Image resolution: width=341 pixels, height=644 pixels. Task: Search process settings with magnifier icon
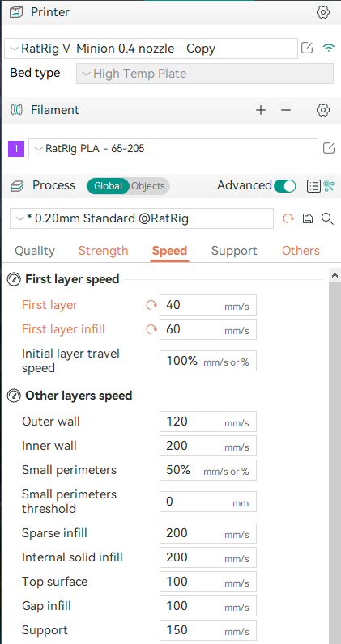[x=327, y=219]
